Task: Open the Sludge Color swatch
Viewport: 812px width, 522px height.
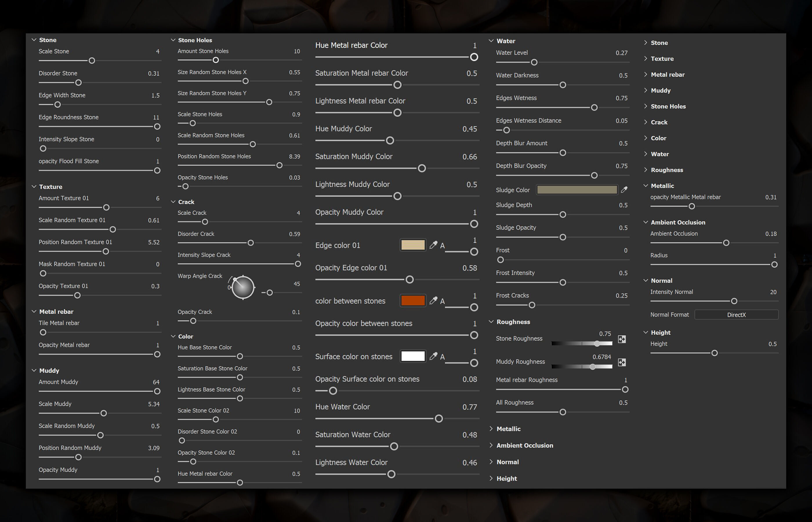Action: pos(577,190)
